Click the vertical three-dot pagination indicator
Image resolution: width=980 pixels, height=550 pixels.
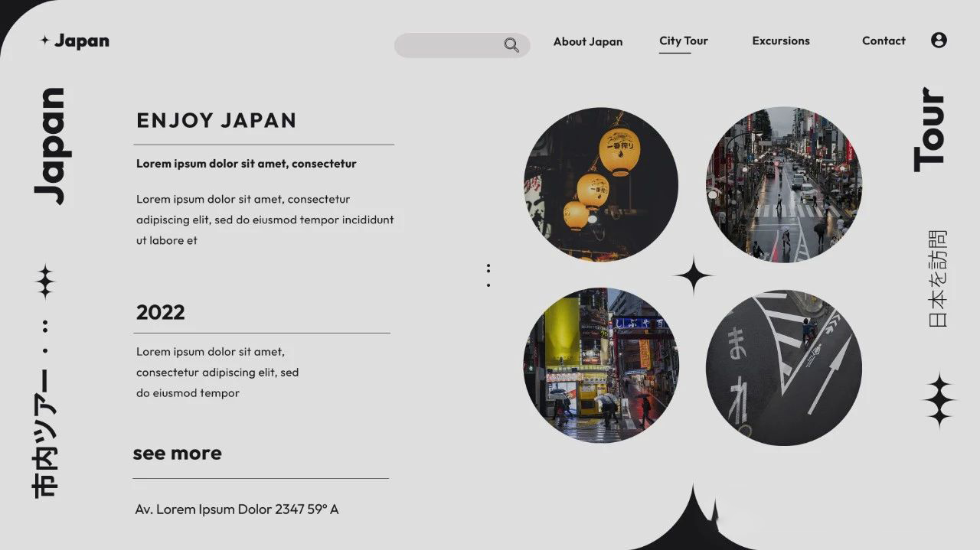(x=488, y=275)
